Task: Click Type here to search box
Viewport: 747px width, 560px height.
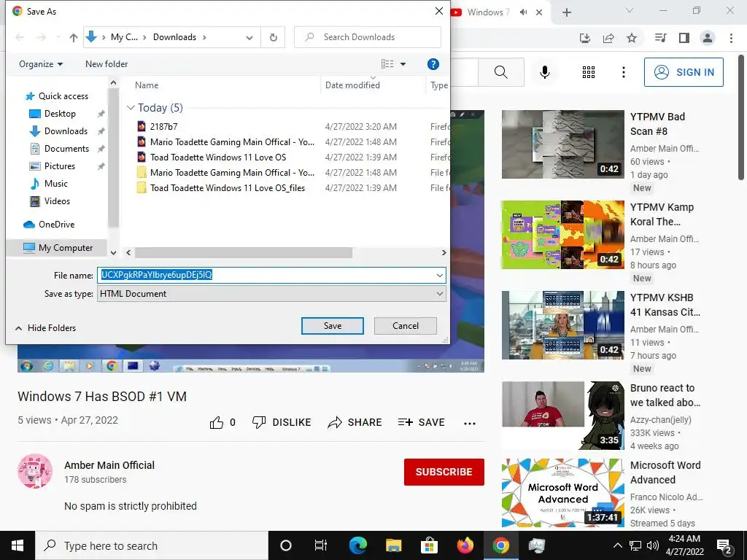Action: tap(152, 545)
